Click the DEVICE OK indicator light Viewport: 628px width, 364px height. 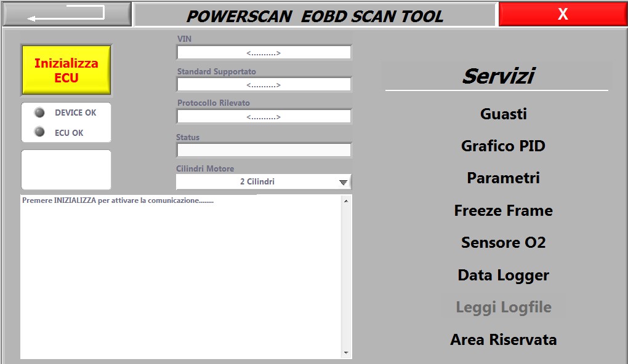point(40,113)
